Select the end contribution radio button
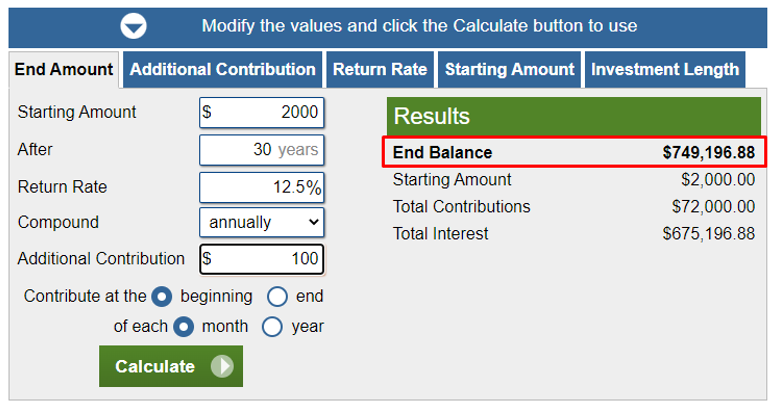This screenshot has width=776, height=409. [277, 297]
